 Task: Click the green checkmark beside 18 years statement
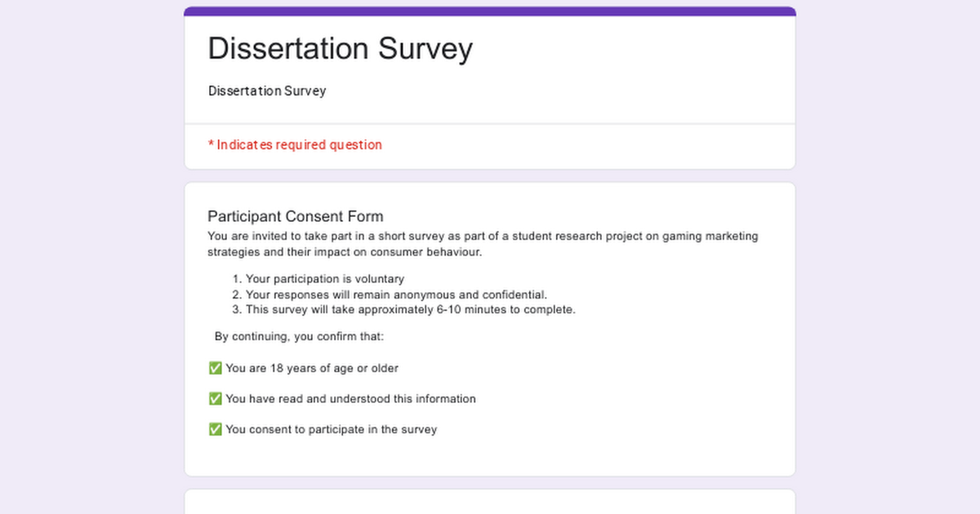pyautogui.click(x=215, y=369)
